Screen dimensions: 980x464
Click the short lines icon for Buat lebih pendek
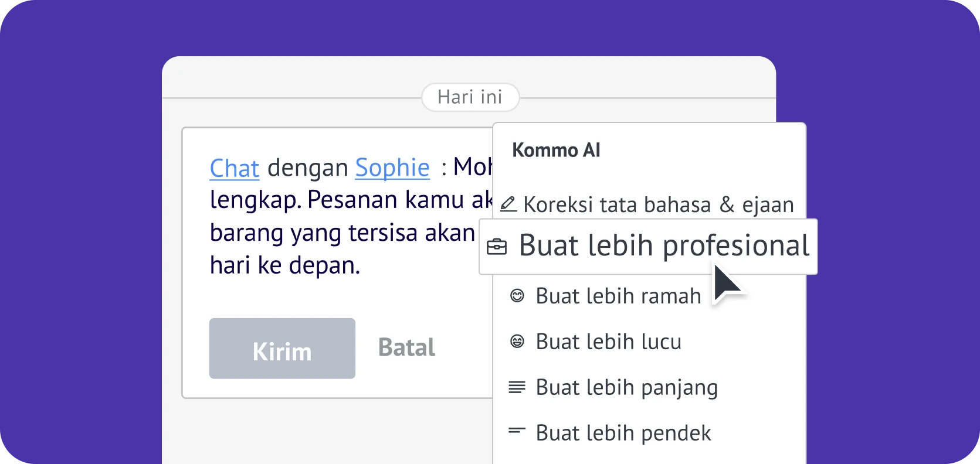coord(517,431)
